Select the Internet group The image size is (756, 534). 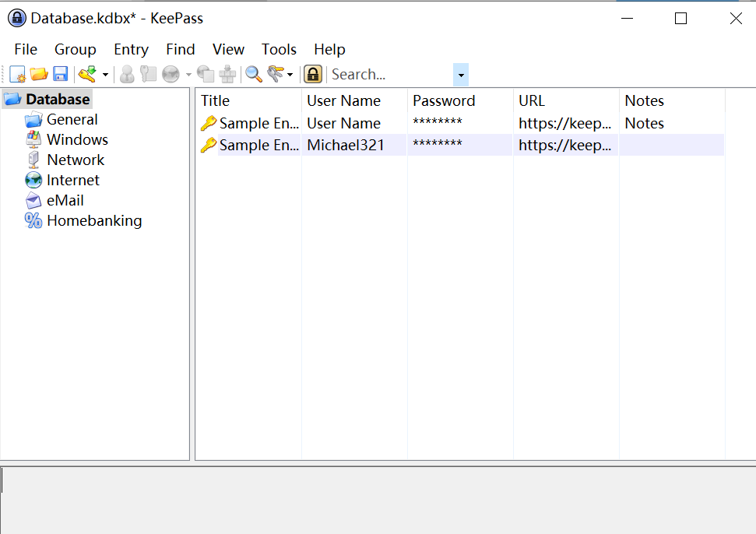click(x=73, y=181)
